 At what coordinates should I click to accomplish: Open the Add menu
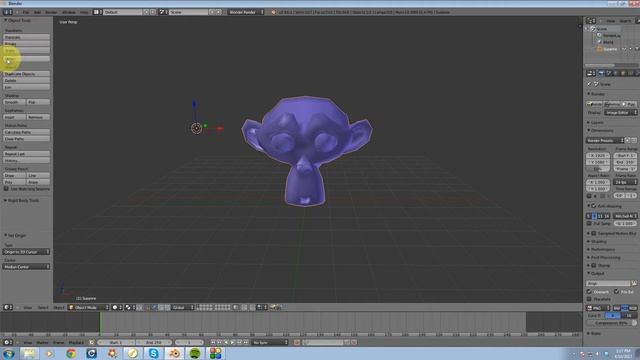pyautogui.click(x=37, y=12)
